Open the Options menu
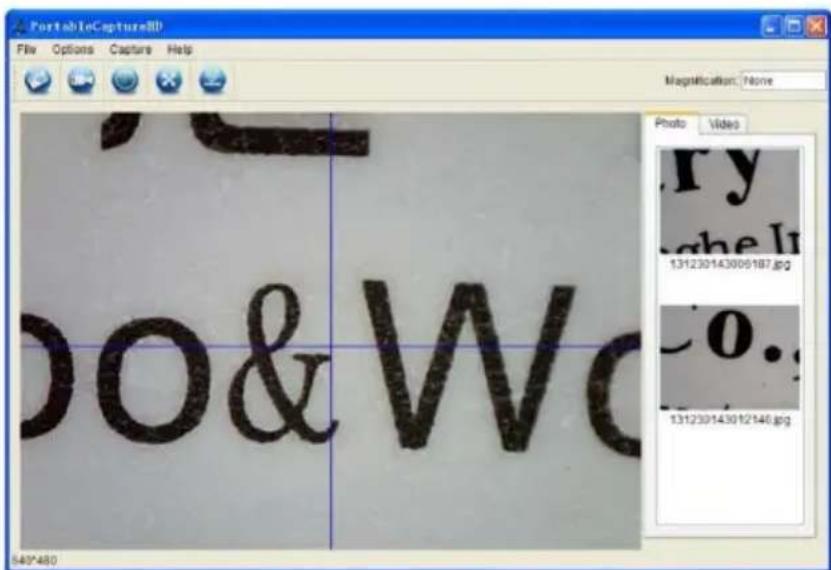831x570 pixels. [73, 50]
